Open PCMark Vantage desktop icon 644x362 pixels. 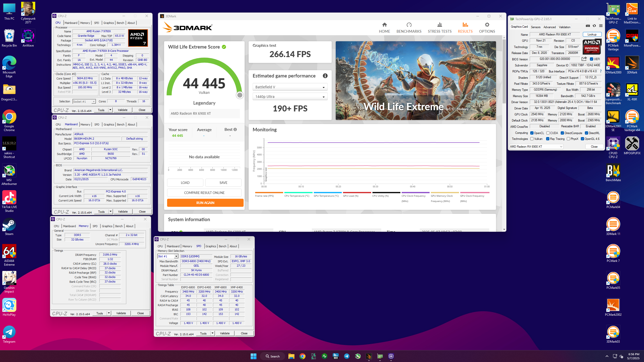pos(613,40)
